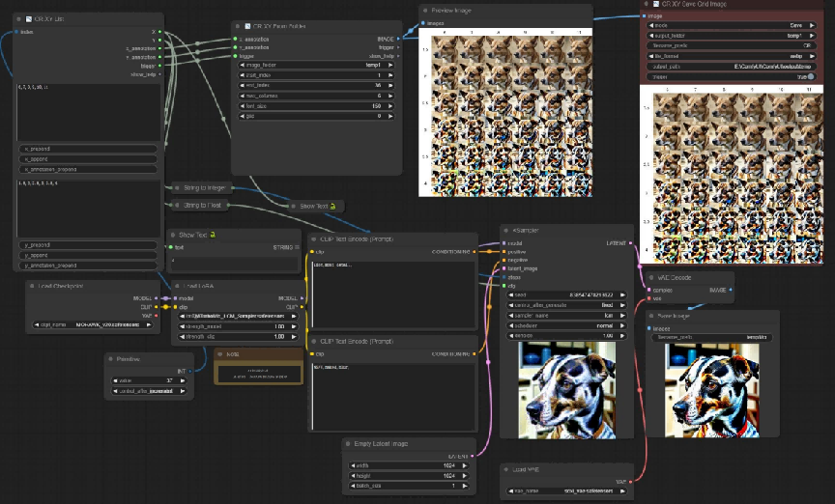Collapse the CR XY List node via its title dot

[18, 19]
